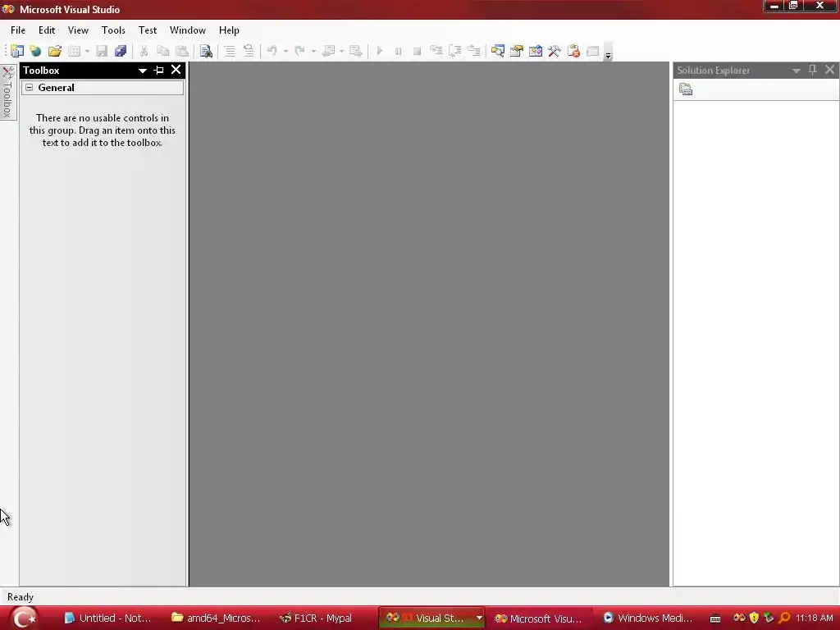The width and height of the screenshot is (840, 630).
Task: Open the Solution Explorer window position dropdown
Action: tap(797, 71)
